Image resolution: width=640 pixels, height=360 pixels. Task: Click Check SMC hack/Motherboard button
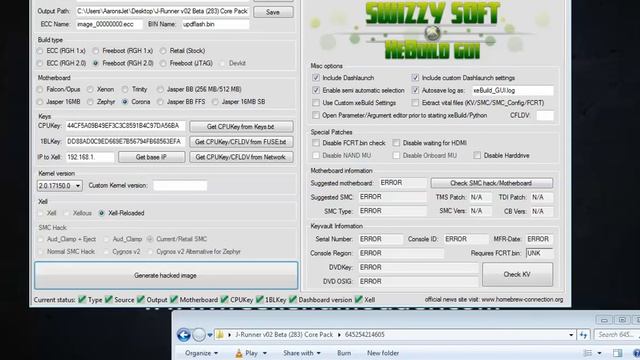(x=491, y=183)
